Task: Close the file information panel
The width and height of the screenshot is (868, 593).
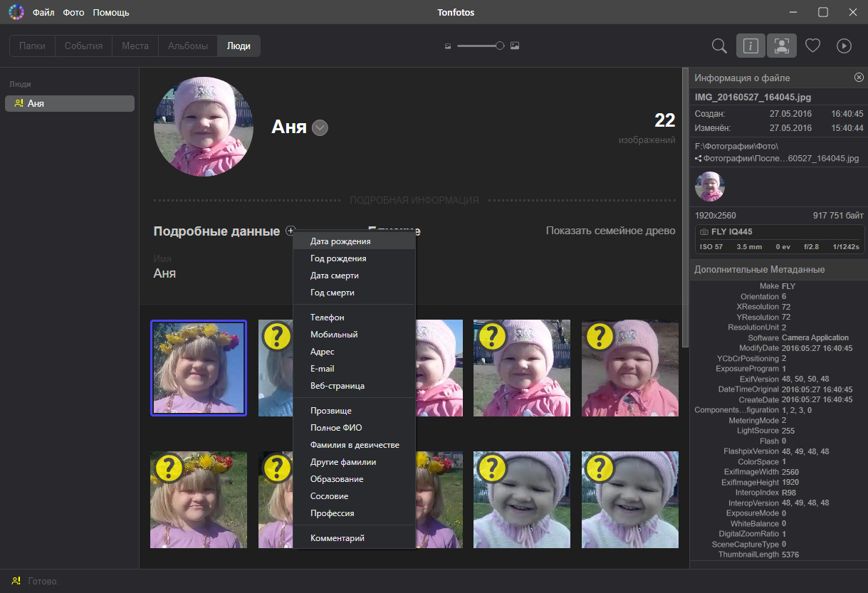Action: tap(859, 78)
